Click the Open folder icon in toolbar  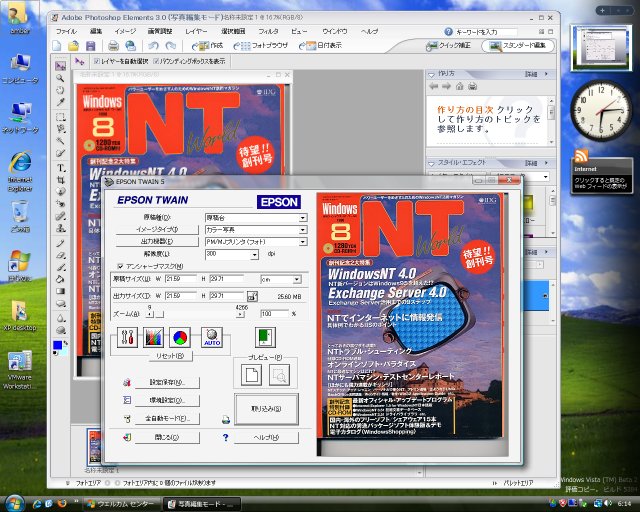[x=73, y=46]
